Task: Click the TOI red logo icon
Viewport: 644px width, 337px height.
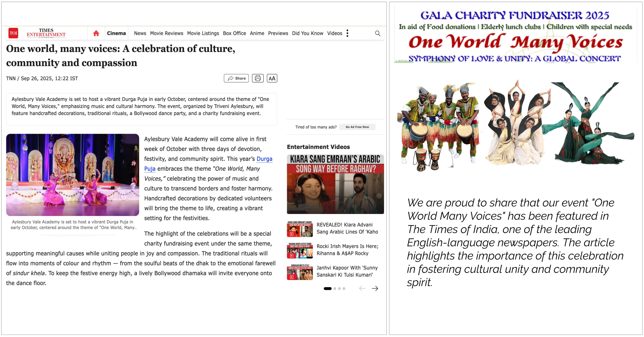Action: tap(13, 33)
